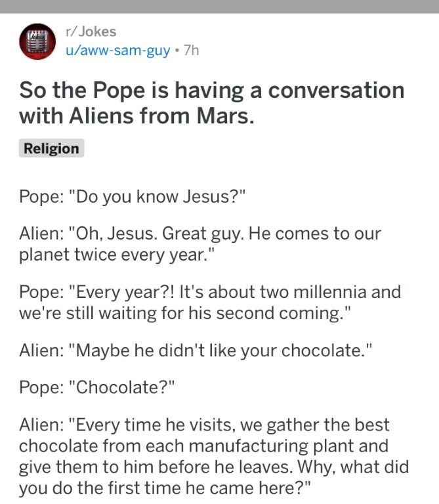
Task: Tap the gray bar at the top
Action: pos(219,7)
